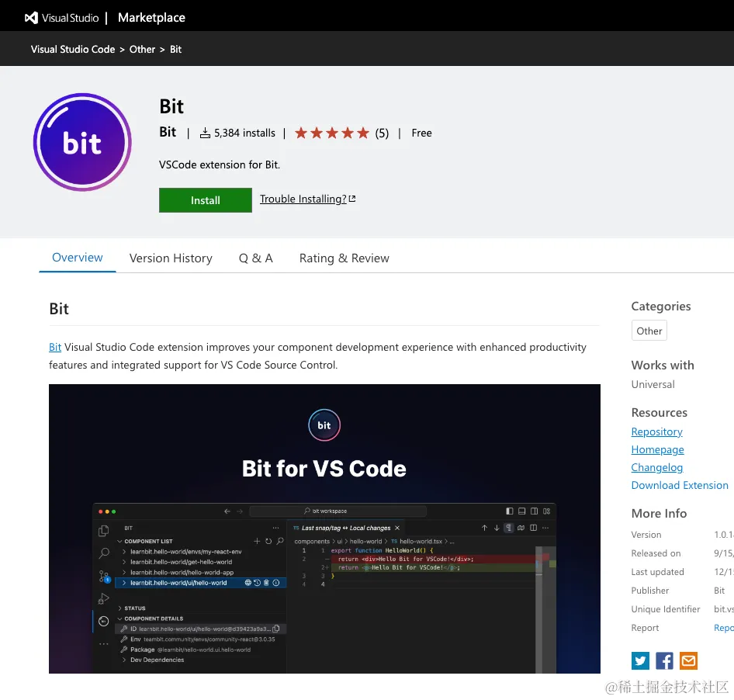Image resolution: width=734 pixels, height=700 pixels.
Task: Click the Resources heading
Action: pyautogui.click(x=659, y=413)
